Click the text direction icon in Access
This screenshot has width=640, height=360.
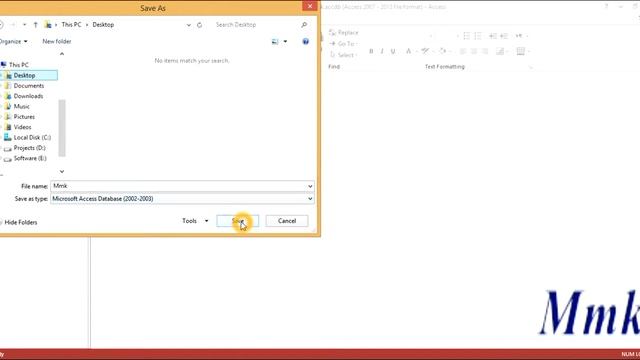(519, 36)
